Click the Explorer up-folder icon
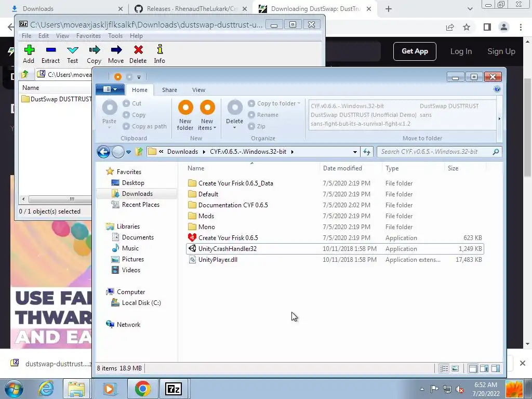This screenshot has width=532, height=399. pos(139,152)
